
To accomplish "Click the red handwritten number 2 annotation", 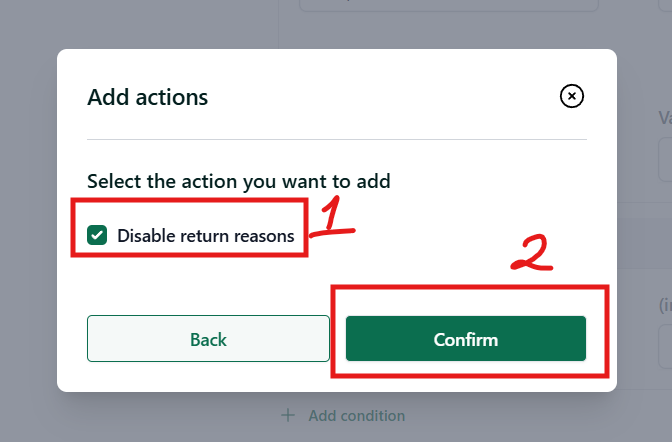I will coord(532,253).
